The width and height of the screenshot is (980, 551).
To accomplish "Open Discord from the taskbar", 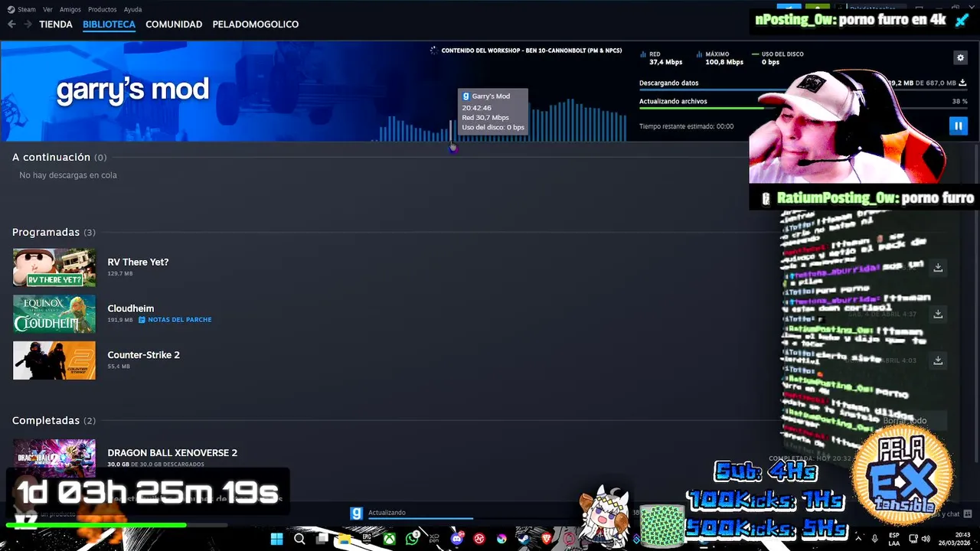I will [457, 539].
